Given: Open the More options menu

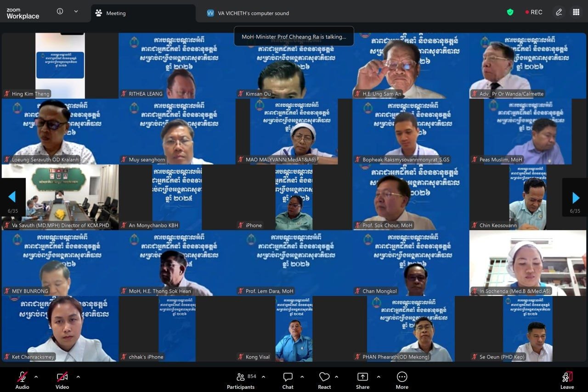Looking at the screenshot, I should click(402, 381).
